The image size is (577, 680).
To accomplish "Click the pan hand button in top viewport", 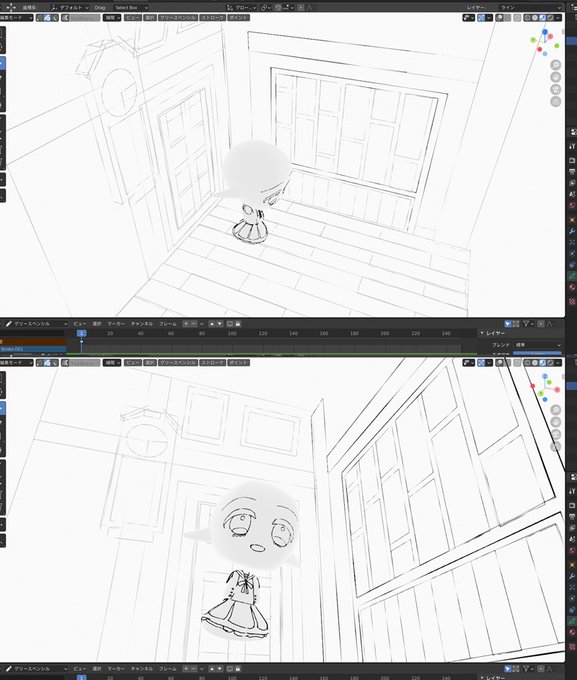I will point(556,77).
